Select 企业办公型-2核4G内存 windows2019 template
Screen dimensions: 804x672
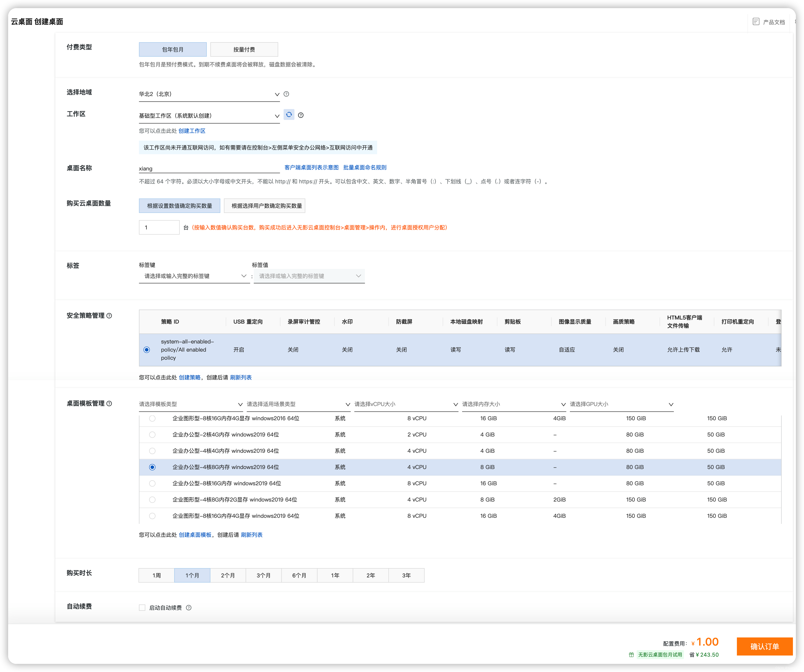152,435
